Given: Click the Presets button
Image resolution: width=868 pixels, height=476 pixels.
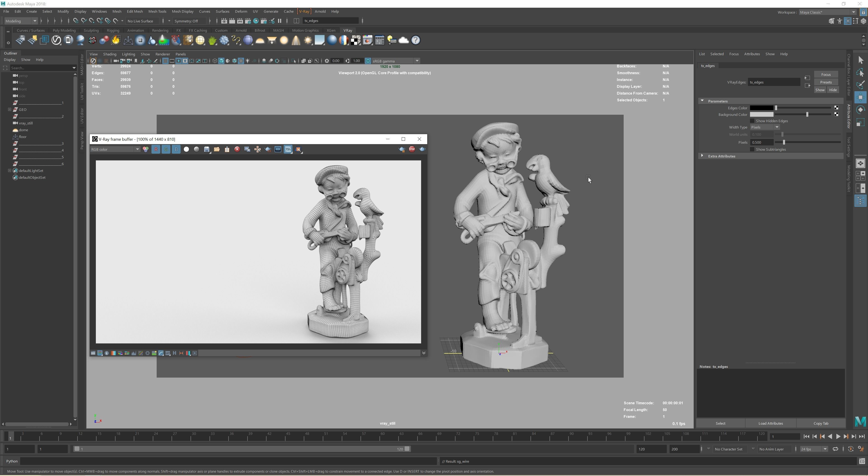Looking at the screenshot, I should (x=826, y=82).
